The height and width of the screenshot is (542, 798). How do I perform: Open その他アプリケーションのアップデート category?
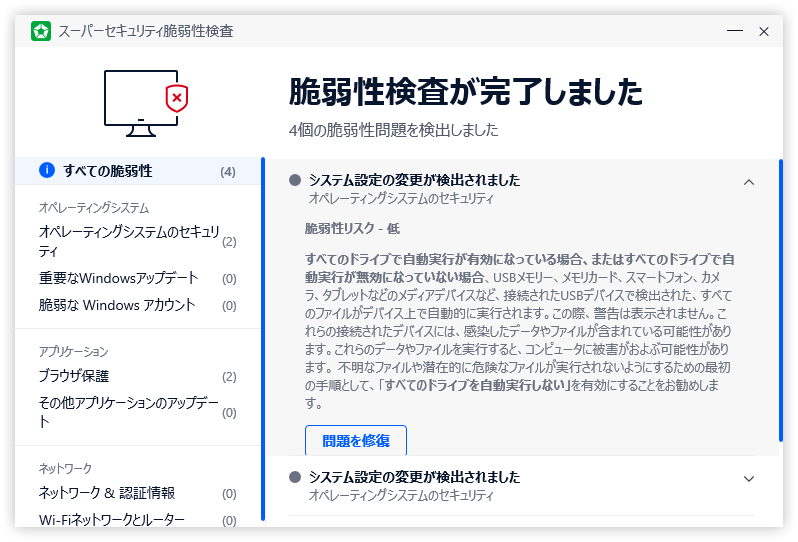click(x=138, y=412)
